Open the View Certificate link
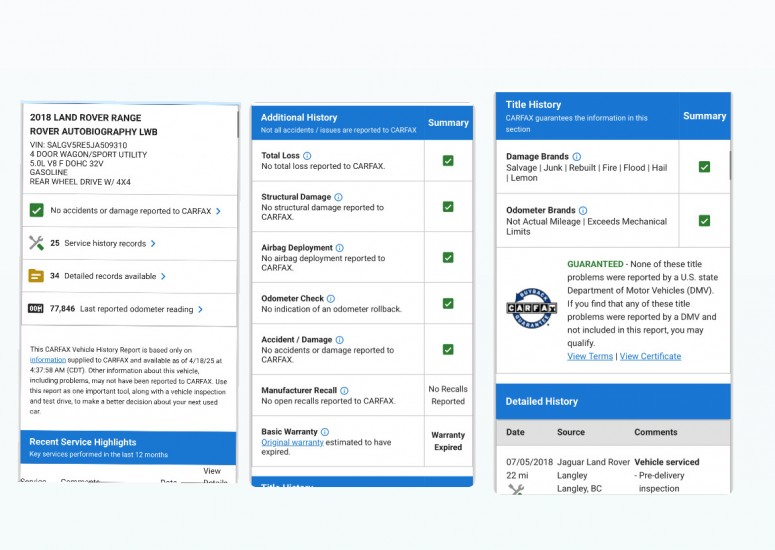Viewport: 775px width, 550px height. [650, 356]
